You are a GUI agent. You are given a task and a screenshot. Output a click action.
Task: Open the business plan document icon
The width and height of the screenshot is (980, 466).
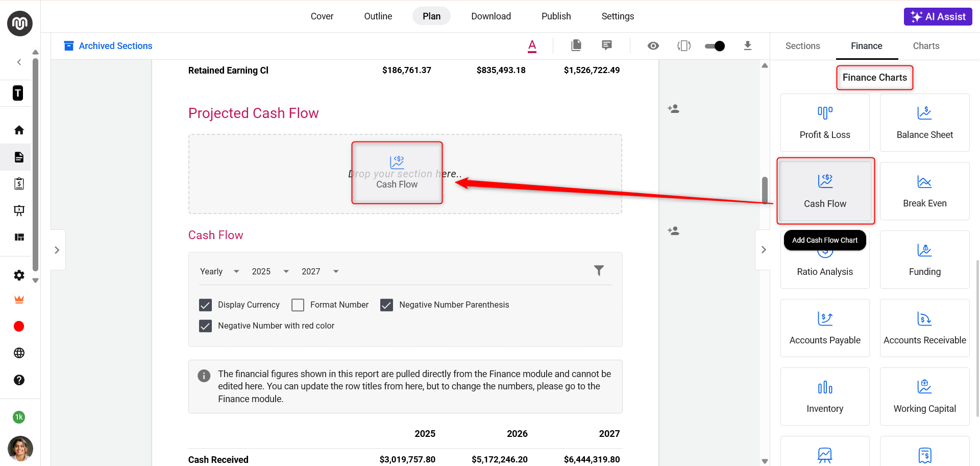(x=19, y=157)
